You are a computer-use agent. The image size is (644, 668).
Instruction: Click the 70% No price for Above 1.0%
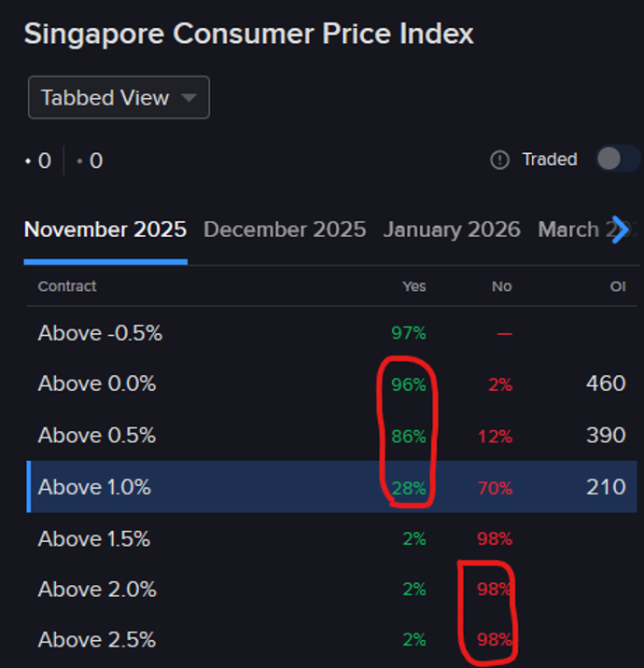[495, 487]
